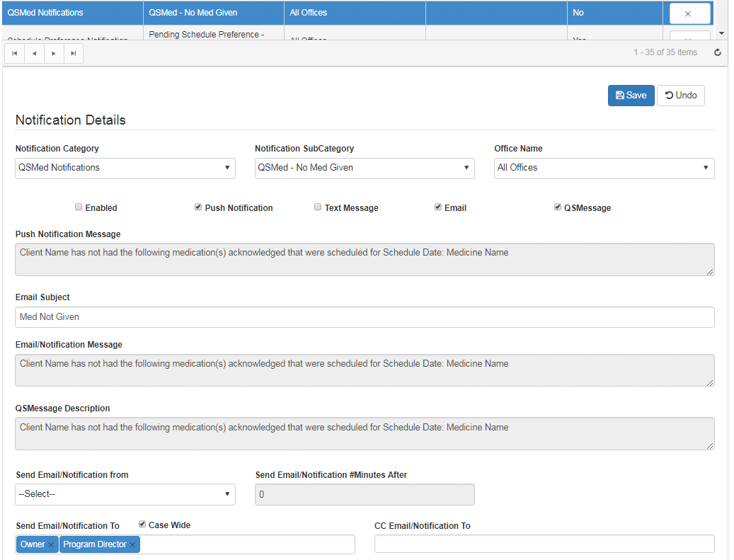This screenshot has width=734, height=560.
Task: Go to last page of grid
Action: 73,53
